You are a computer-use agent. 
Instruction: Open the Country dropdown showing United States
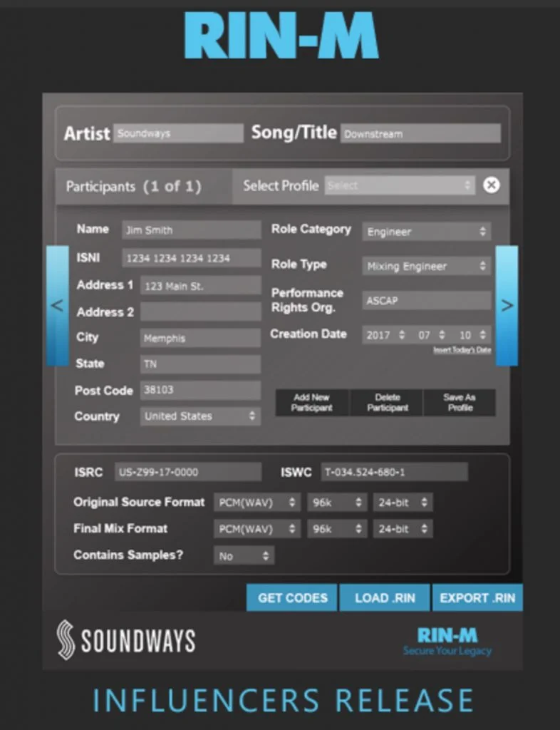200,416
